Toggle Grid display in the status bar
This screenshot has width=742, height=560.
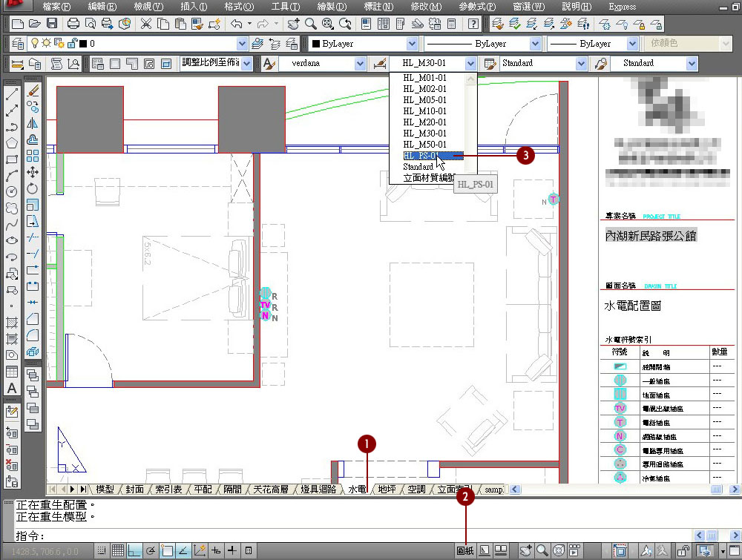[118, 550]
